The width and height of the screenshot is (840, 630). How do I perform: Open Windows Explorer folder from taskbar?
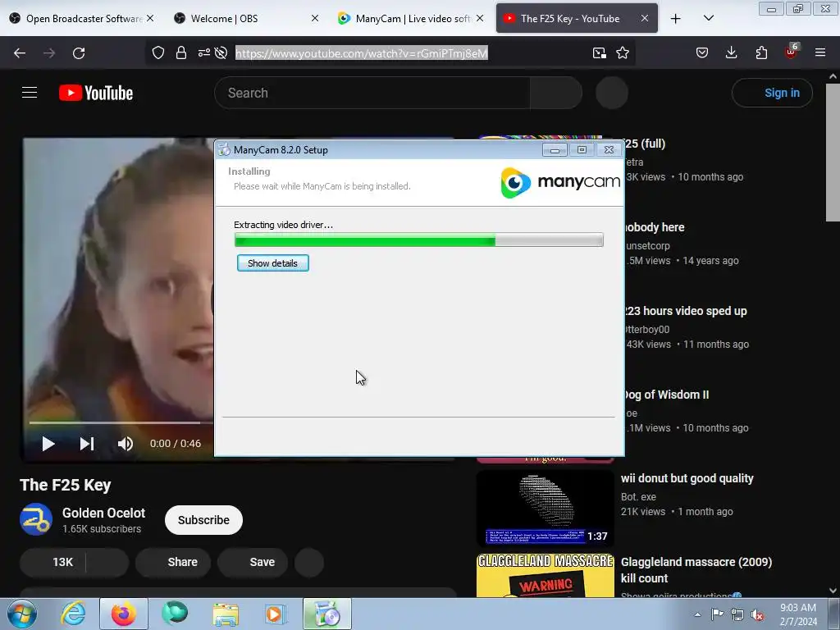[226, 614]
